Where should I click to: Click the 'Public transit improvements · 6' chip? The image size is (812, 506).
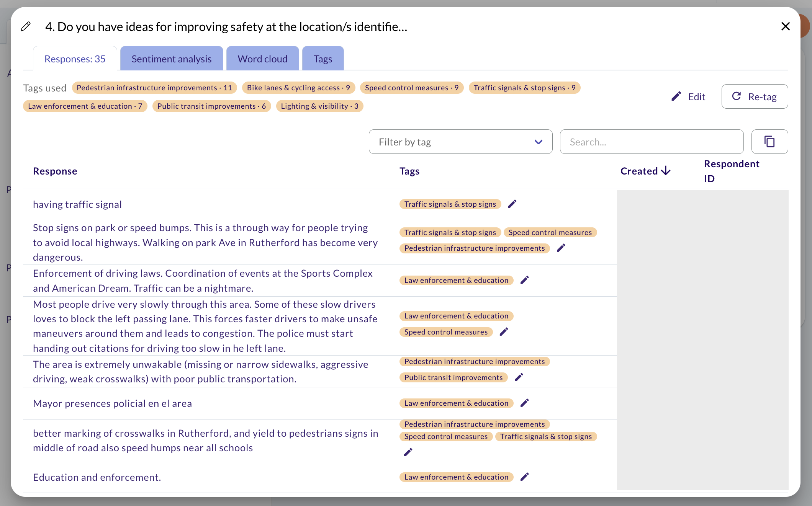tap(211, 106)
